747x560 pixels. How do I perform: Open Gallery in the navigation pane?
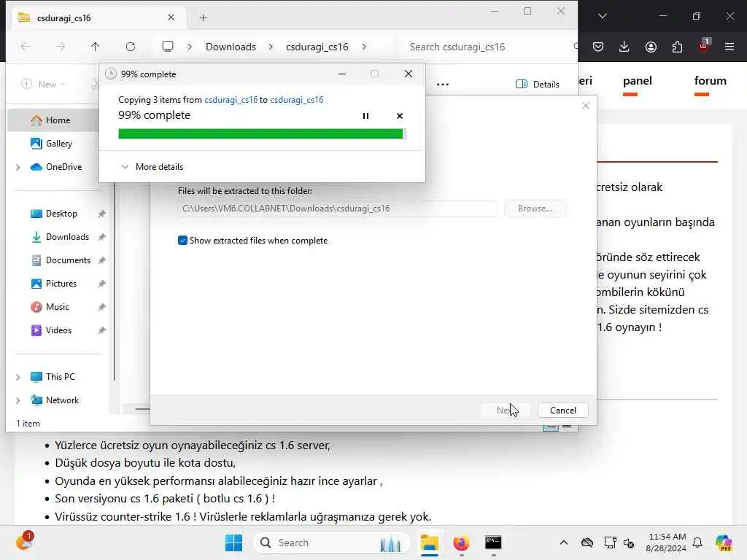coord(58,144)
